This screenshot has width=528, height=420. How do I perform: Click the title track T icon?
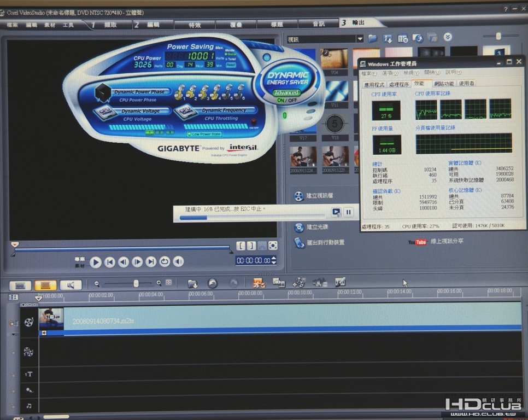pos(28,374)
